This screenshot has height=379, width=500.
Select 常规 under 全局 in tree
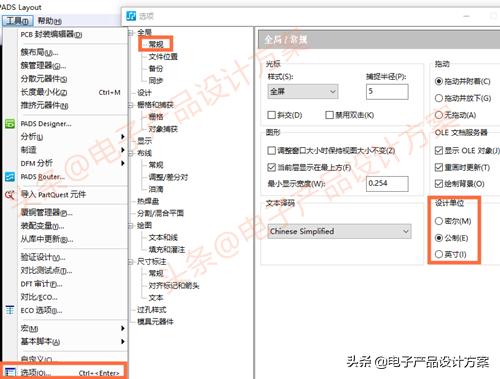(x=156, y=44)
